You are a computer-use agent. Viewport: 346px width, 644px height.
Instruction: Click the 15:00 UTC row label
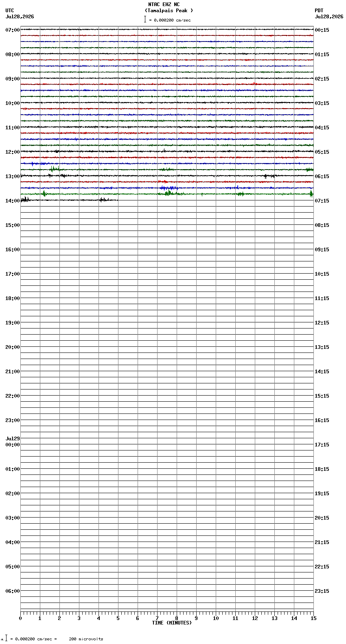[13, 225]
